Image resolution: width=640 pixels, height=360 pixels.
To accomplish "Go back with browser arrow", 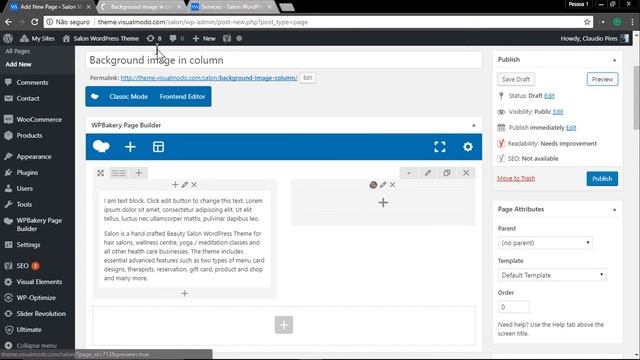I will (x=8, y=22).
